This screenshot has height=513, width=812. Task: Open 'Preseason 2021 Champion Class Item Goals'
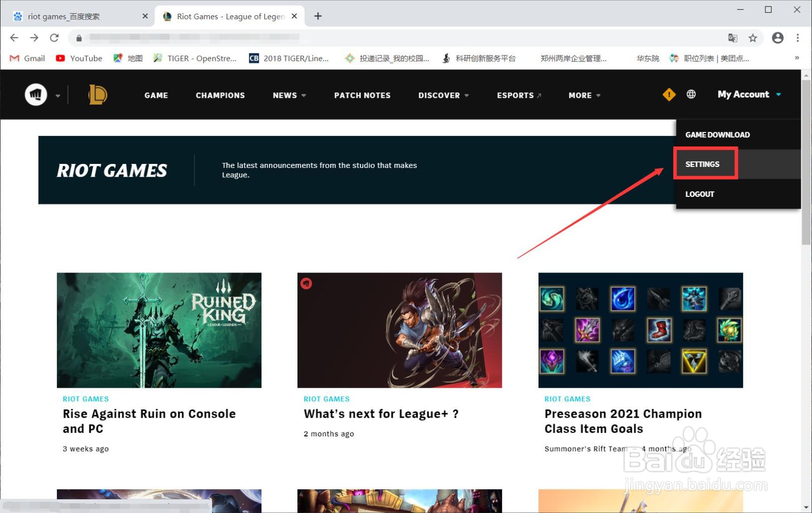tap(623, 421)
